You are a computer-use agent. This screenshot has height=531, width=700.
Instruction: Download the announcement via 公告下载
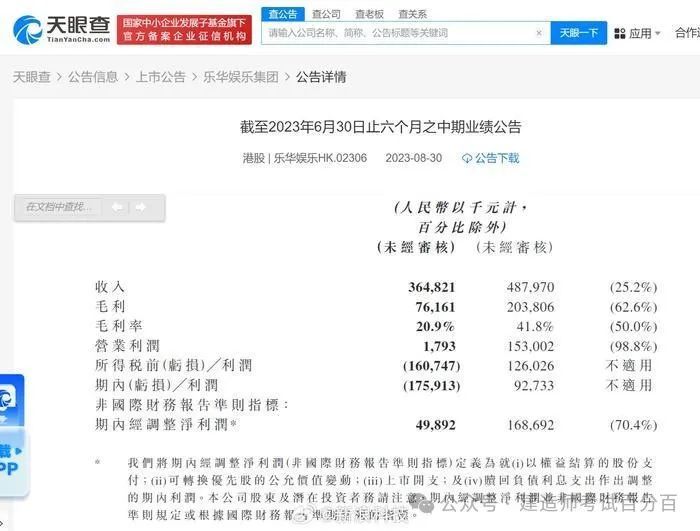click(491, 158)
